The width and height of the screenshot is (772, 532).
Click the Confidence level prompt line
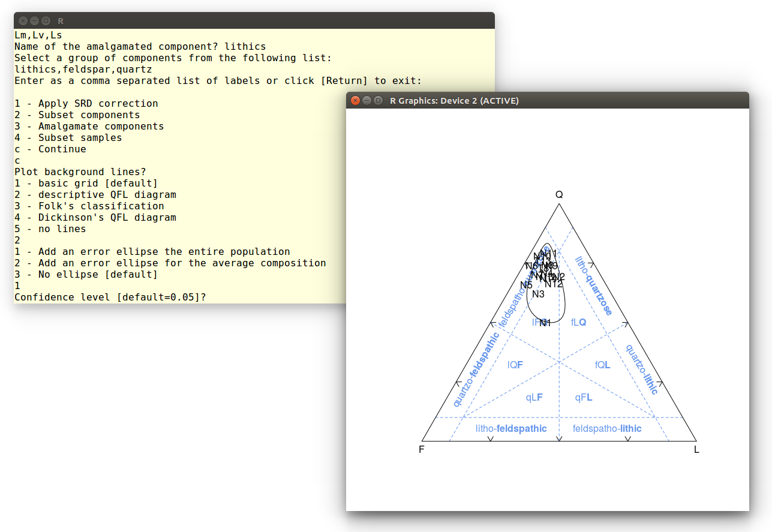[x=110, y=297]
